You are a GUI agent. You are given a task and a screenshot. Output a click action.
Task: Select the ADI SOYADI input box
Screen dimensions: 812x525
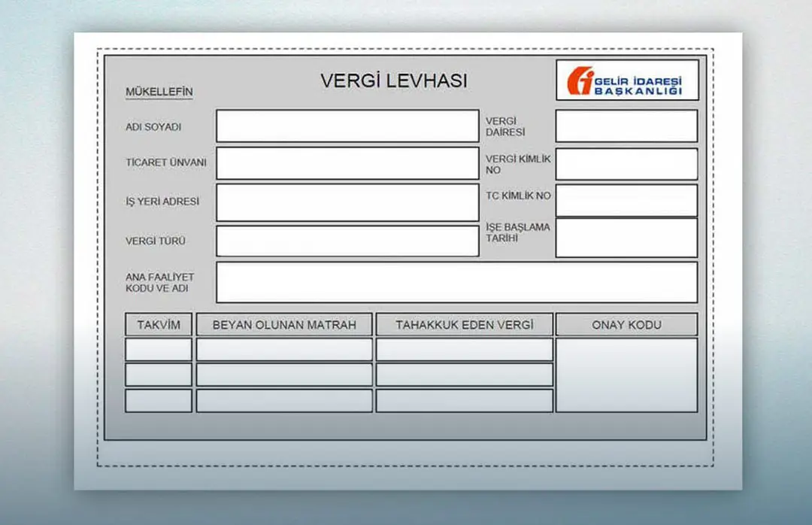tap(347, 124)
